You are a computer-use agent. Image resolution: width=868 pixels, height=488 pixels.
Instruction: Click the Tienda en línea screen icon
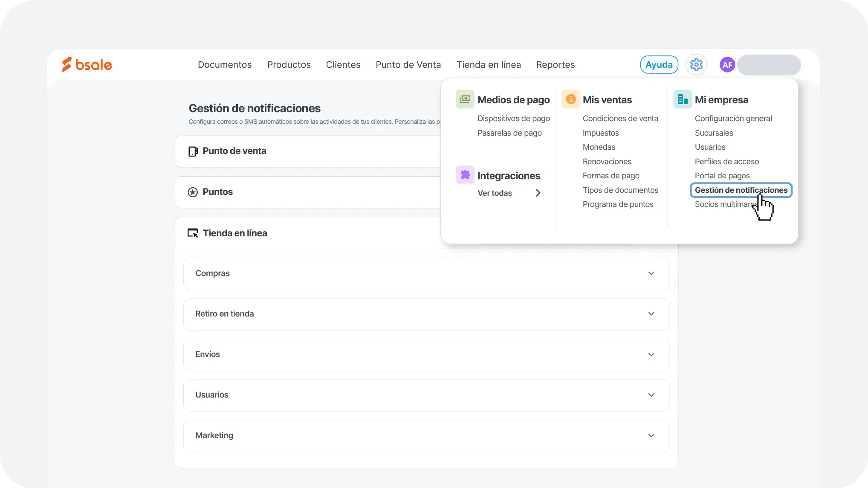click(193, 233)
